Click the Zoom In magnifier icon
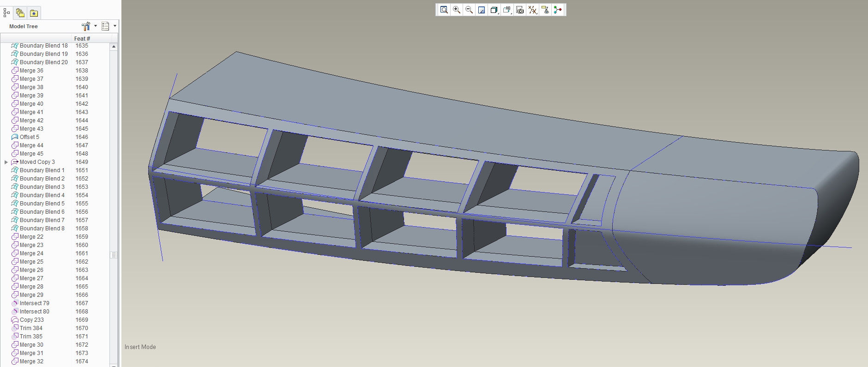 tap(457, 10)
